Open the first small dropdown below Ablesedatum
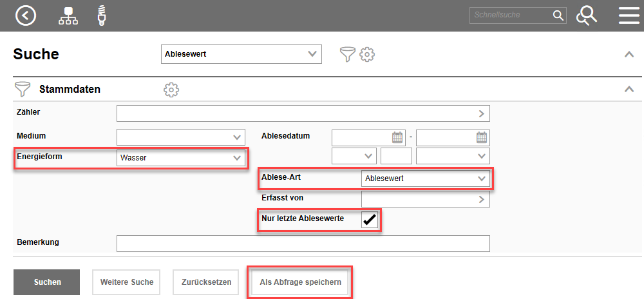 point(354,156)
